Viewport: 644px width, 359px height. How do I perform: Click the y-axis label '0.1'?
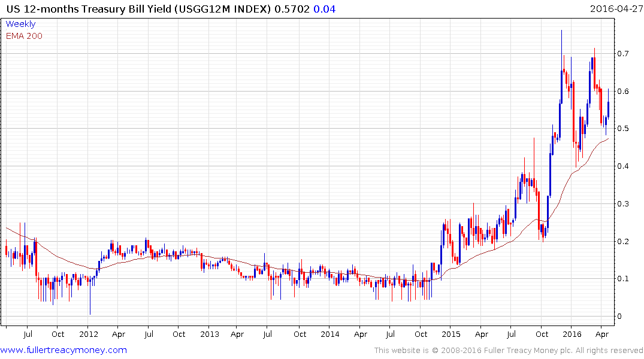point(623,279)
